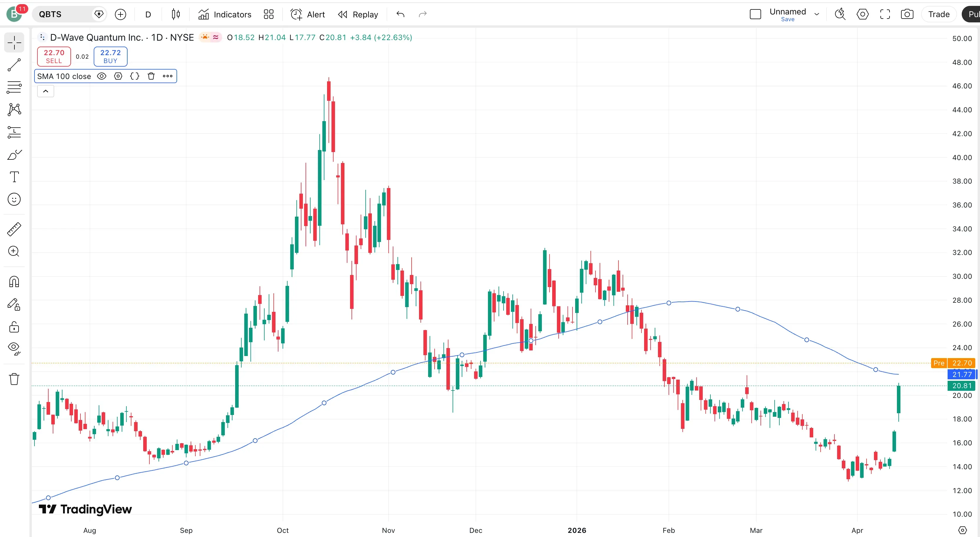The width and height of the screenshot is (980, 537).
Task: Select the ruler measure tool
Action: click(14, 229)
